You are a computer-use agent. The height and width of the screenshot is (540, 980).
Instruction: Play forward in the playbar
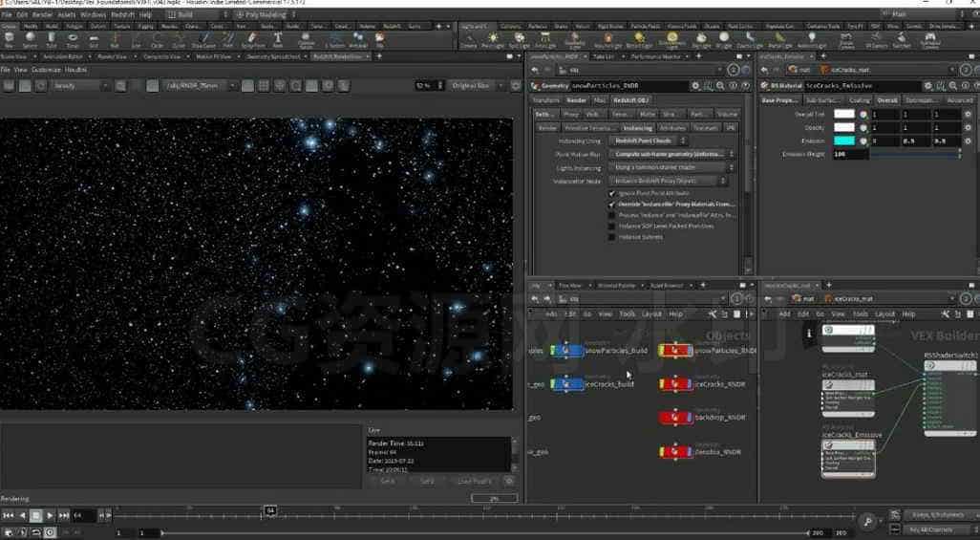[x=50, y=515]
